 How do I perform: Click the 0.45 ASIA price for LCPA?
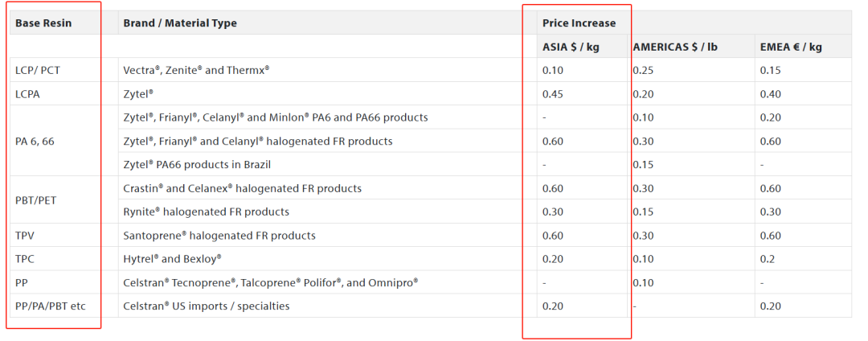point(553,94)
